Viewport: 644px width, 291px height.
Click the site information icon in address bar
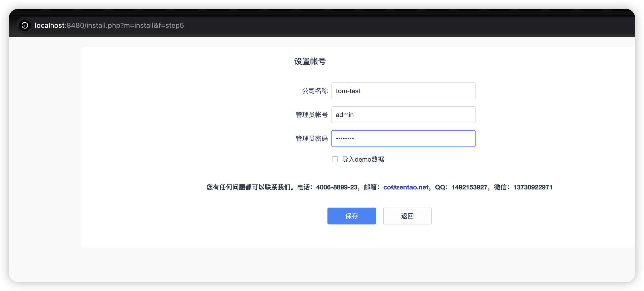pos(25,25)
